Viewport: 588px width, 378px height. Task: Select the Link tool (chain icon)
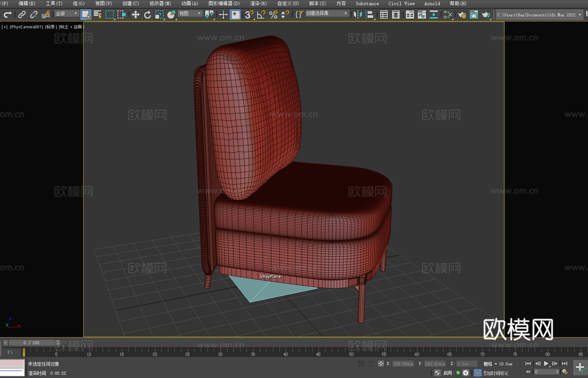[22, 14]
